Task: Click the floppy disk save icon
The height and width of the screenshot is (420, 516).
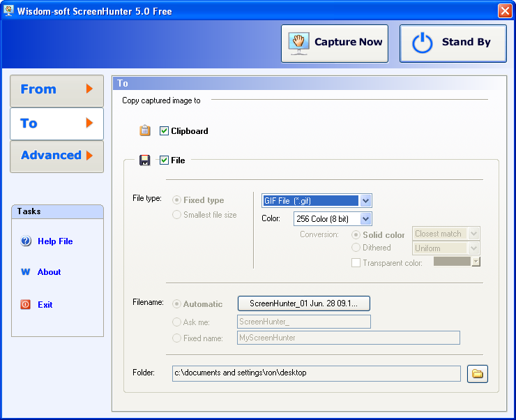Action: pos(145,160)
